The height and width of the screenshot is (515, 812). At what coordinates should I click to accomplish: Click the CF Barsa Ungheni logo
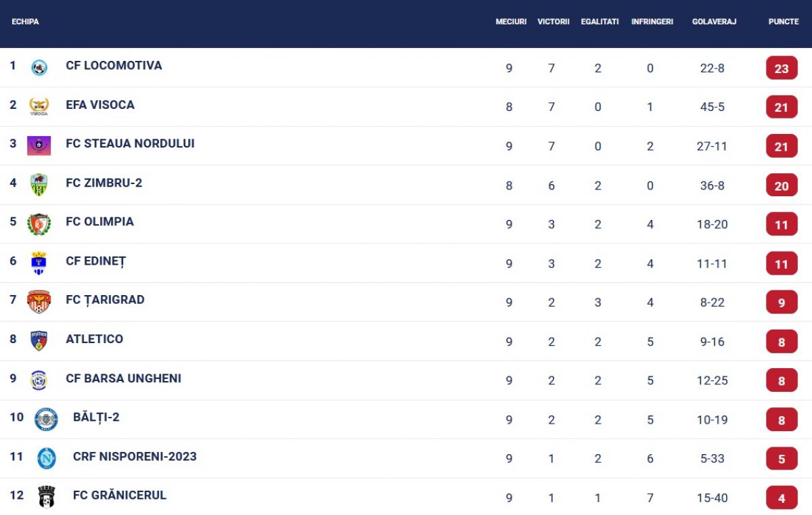click(x=39, y=380)
